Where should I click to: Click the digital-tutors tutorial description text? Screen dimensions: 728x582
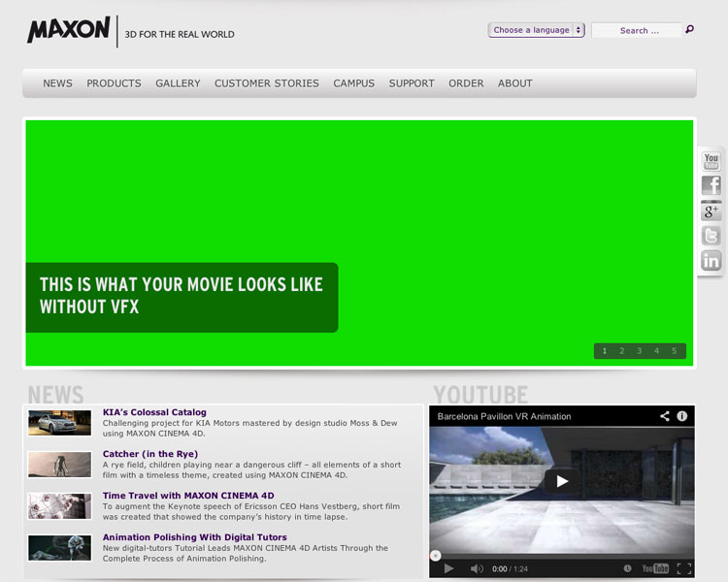pos(246,553)
